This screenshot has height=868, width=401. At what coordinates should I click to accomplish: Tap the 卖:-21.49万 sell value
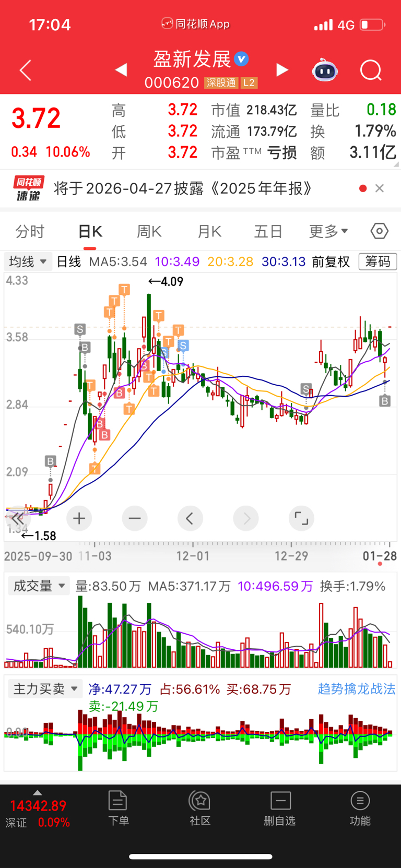[123, 706]
